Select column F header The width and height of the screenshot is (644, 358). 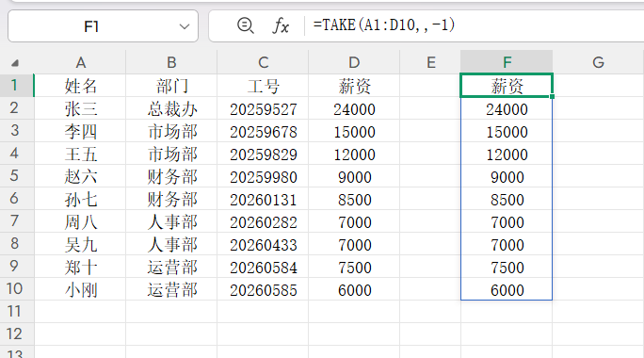coord(507,62)
